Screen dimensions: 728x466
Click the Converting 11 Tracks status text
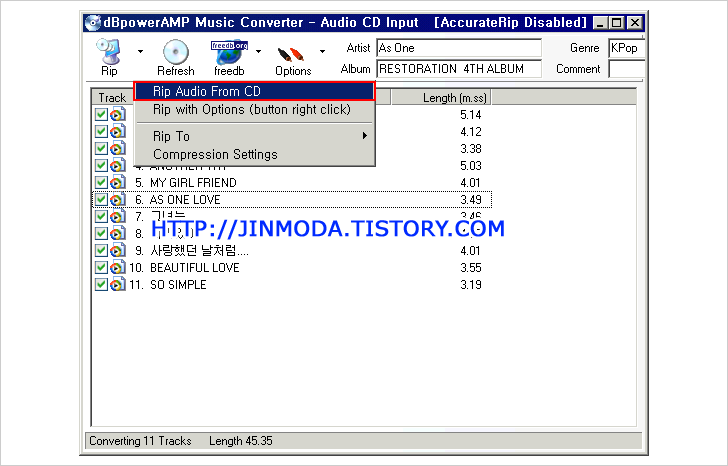click(140, 440)
